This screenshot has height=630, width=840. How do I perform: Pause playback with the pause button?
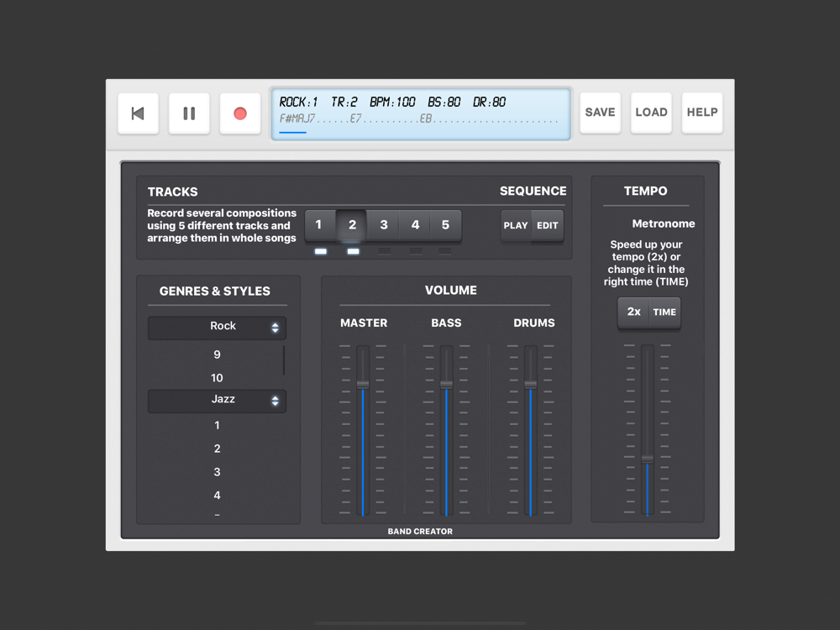pos(189,113)
